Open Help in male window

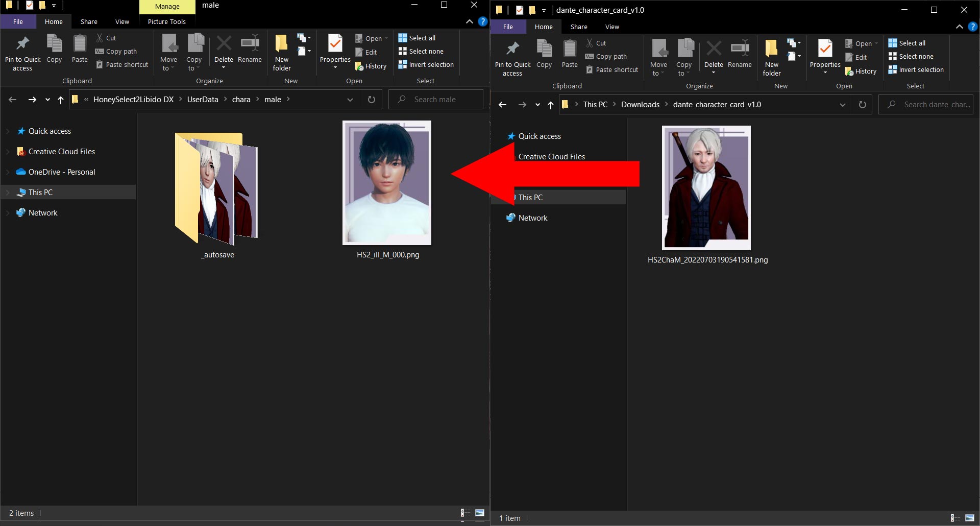(482, 21)
